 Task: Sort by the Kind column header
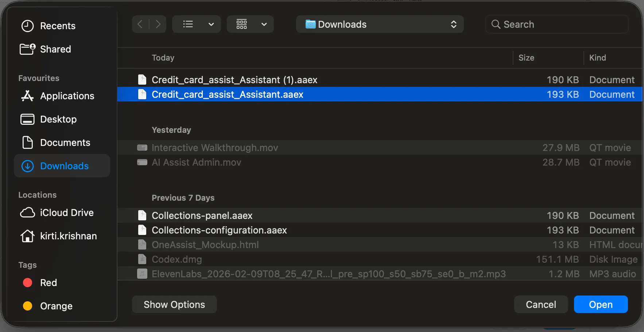pyautogui.click(x=598, y=58)
